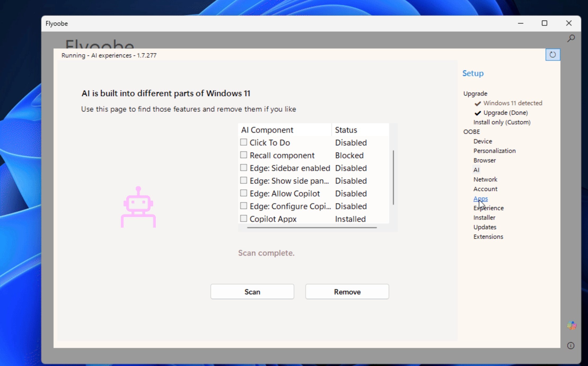The width and height of the screenshot is (588, 366).
Task: Click the colorful Copilot-style icon
Action: 571,325
